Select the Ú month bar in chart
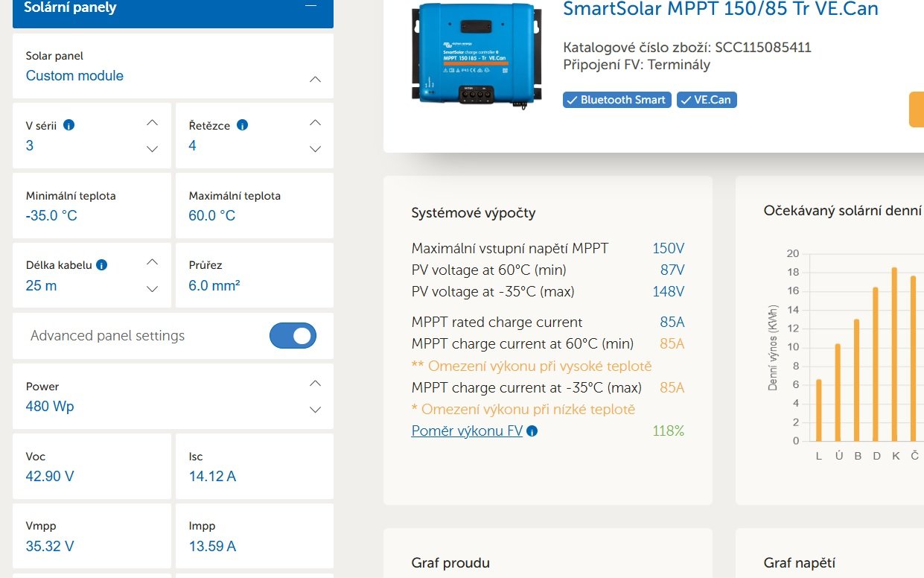The width and height of the screenshot is (924, 578). (838, 393)
